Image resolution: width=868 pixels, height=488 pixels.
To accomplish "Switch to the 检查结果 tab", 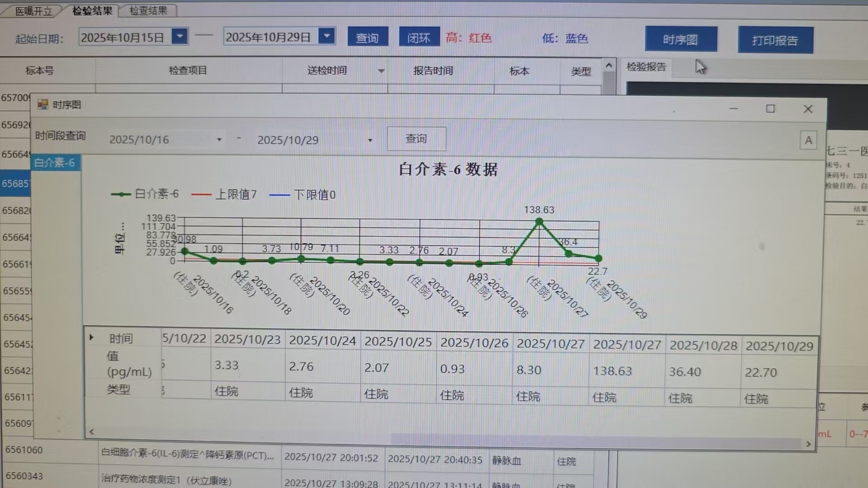I will click(148, 10).
